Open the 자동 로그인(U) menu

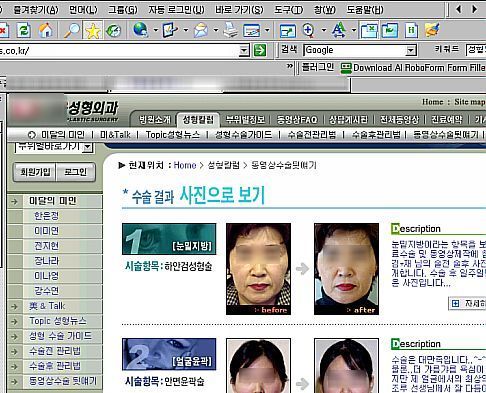(x=176, y=10)
